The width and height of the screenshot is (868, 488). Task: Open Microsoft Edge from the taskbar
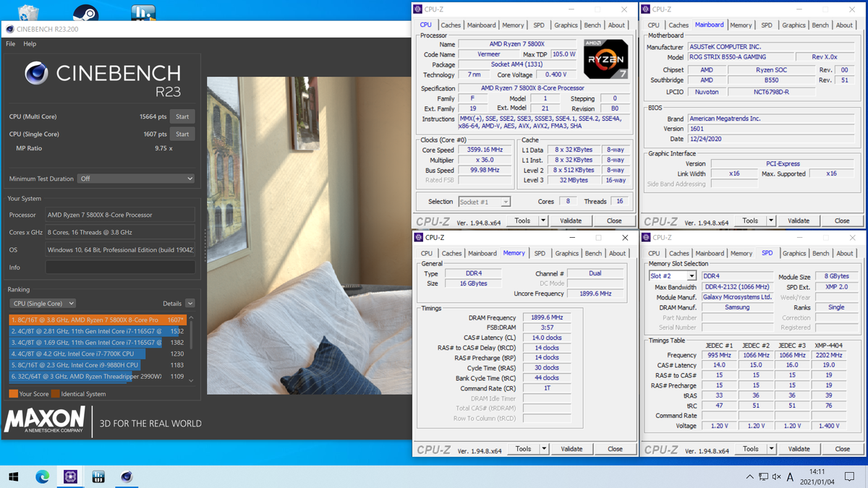(x=42, y=476)
